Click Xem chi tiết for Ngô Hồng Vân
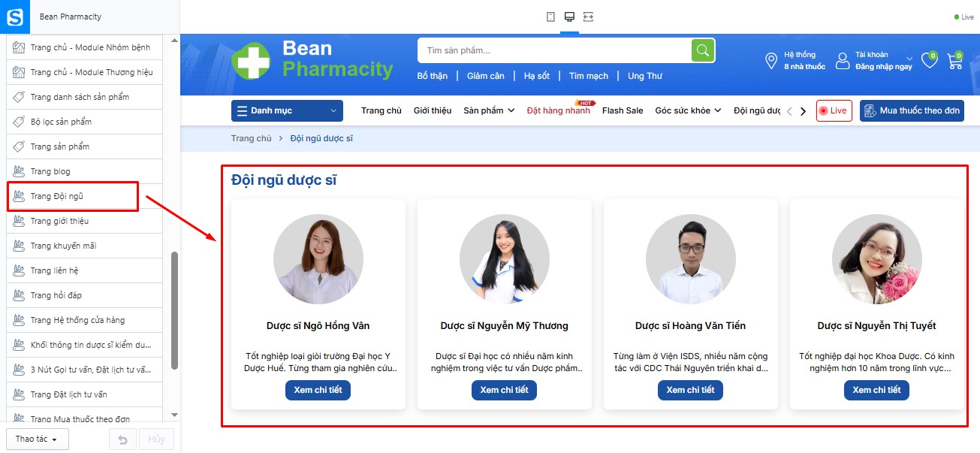 [318, 390]
